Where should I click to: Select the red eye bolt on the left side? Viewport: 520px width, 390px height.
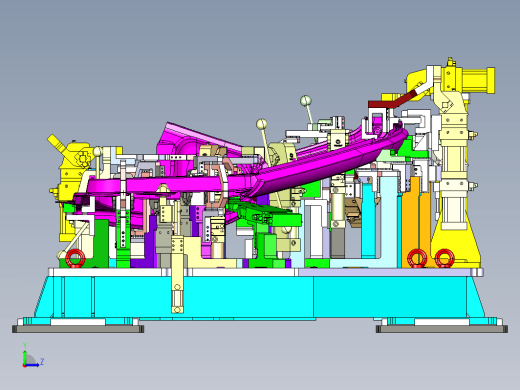75,258
